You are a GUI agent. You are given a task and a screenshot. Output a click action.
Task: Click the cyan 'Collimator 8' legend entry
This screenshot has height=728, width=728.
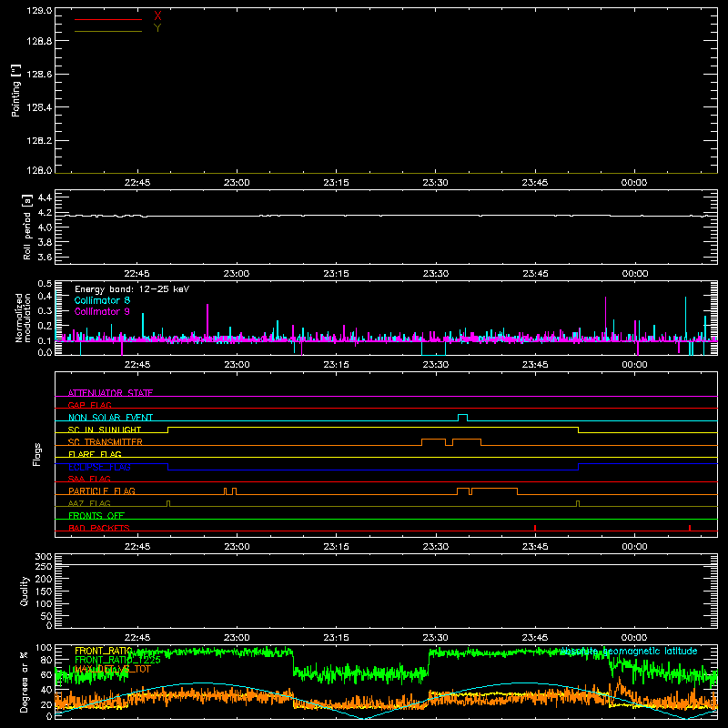tap(102, 300)
